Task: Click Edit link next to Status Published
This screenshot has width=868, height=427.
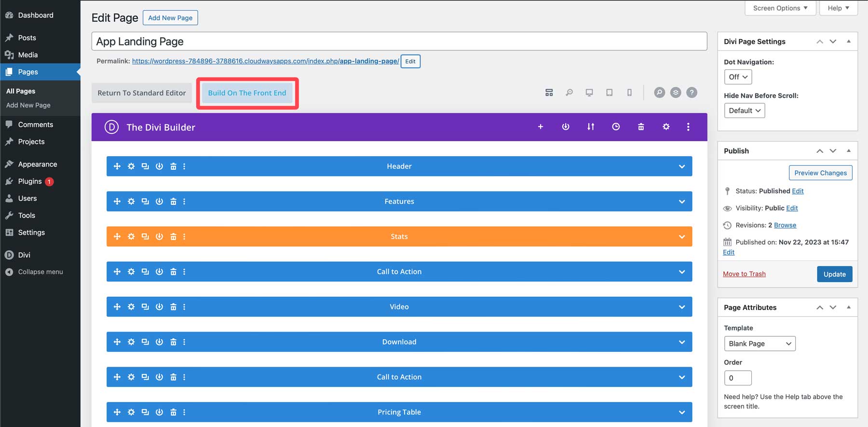Action: 798,191
